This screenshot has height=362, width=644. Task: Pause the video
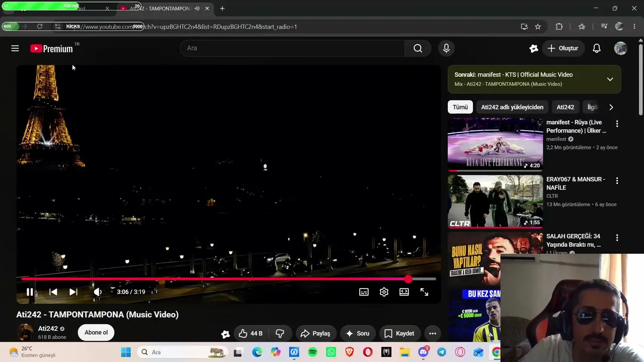30,292
